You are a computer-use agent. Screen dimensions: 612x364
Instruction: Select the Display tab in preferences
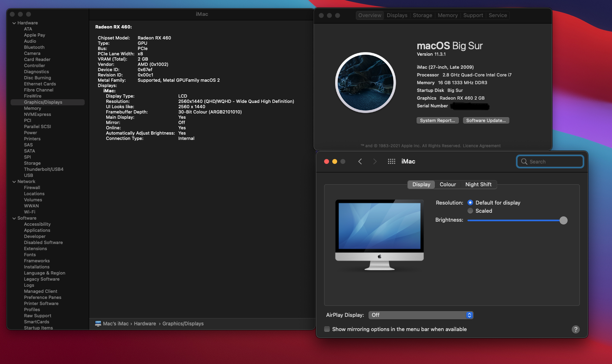coord(421,185)
